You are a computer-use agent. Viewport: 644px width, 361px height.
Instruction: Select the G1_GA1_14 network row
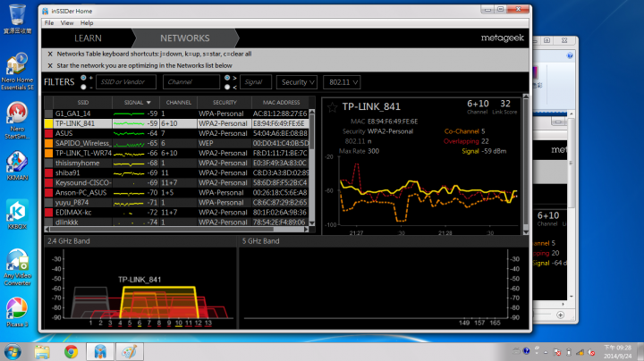(176, 113)
